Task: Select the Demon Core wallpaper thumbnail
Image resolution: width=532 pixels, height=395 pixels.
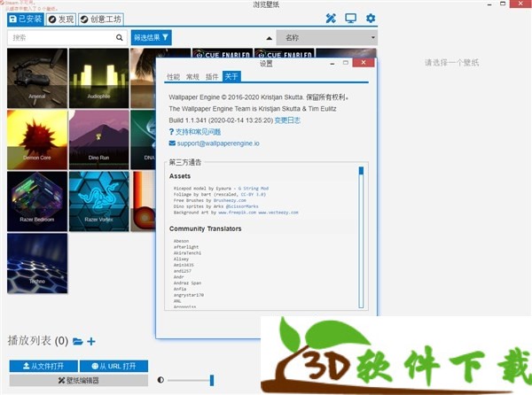Action: (37, 140)
